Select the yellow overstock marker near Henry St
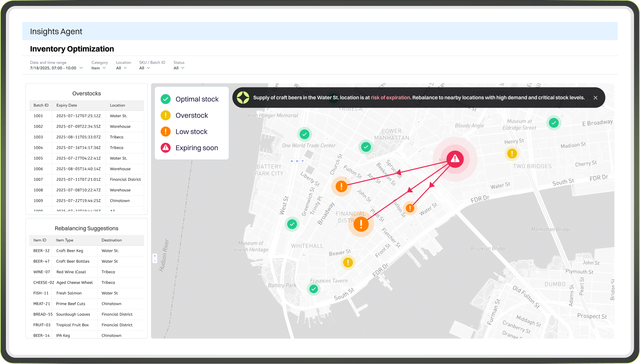Viewport: 640px width, 364px height. click(512, 153)
